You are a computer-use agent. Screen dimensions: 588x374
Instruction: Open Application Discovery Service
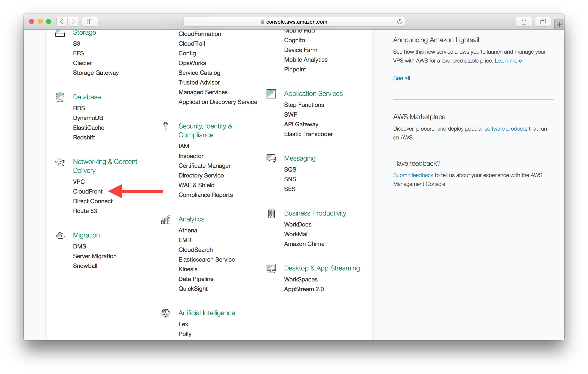point(218,102)
